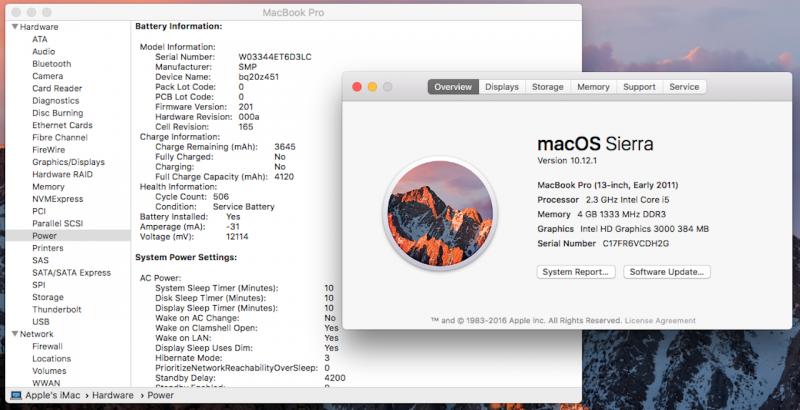Click the Battery Information heading

pyautogui.click(x=179, y=26)
